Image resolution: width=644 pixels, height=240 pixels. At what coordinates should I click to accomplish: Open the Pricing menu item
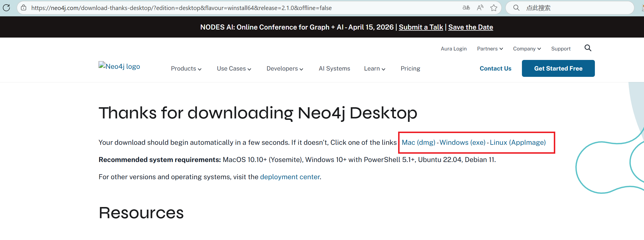pos(410,69)
